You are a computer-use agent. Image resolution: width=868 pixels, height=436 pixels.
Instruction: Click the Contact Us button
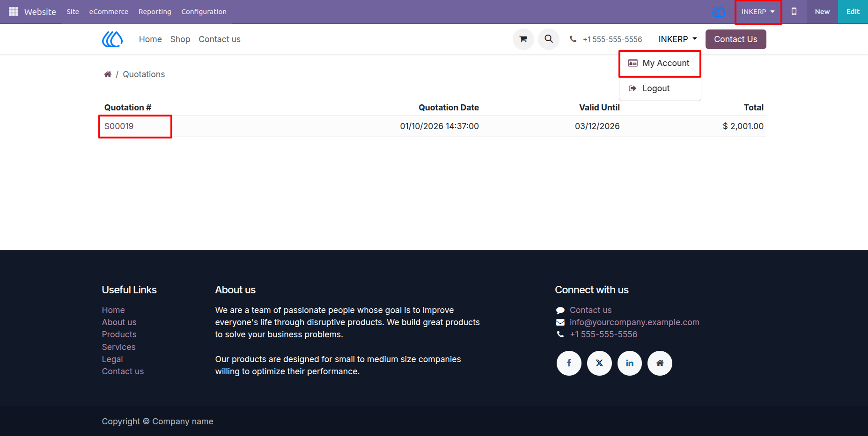point(736,39)
